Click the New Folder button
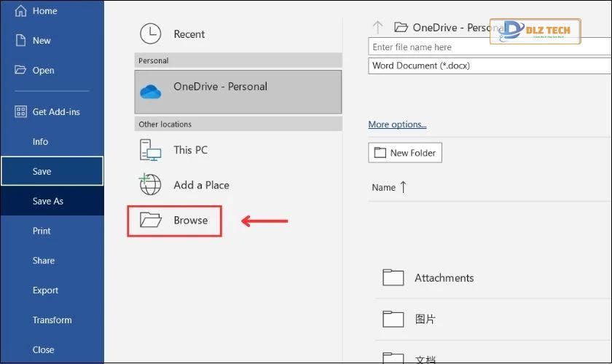 tap(405, 153)
